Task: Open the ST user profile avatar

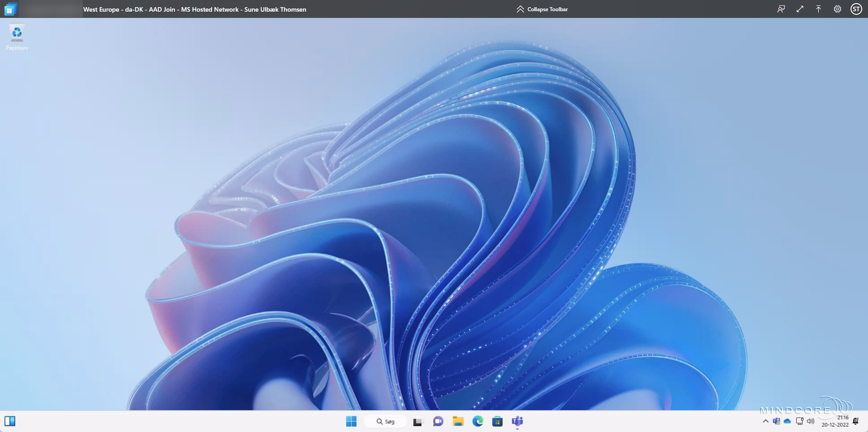Action: click(x=856, y=9)
